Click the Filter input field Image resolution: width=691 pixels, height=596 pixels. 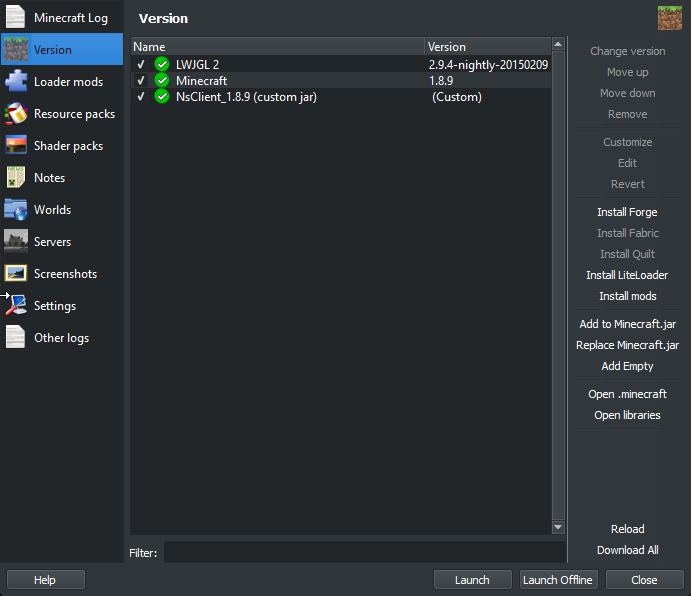(x=364, y=552)
